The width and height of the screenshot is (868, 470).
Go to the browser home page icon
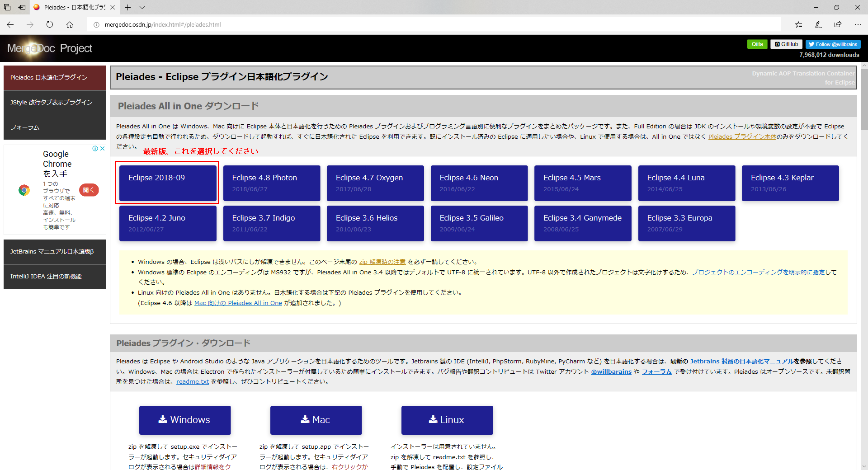coord(70,24)
